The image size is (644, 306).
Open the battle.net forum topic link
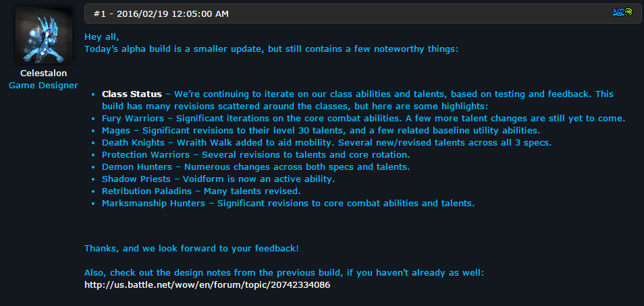[x=207, y=284]
